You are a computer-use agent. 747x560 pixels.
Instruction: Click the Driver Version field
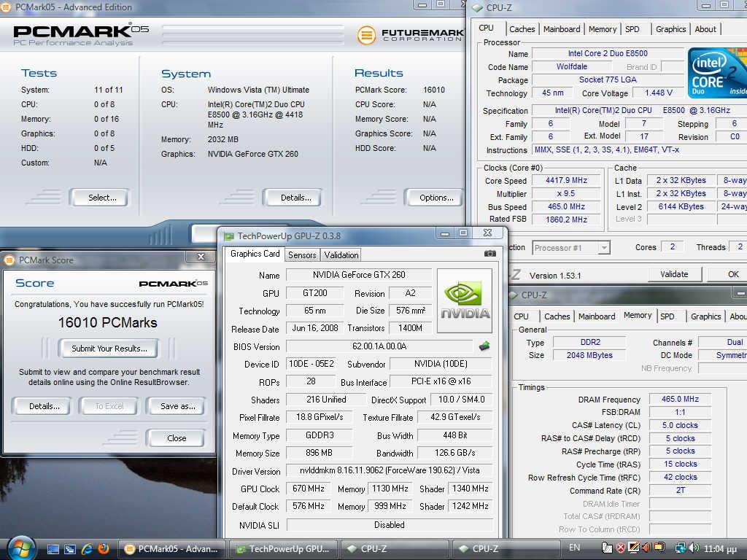point(390,470)
